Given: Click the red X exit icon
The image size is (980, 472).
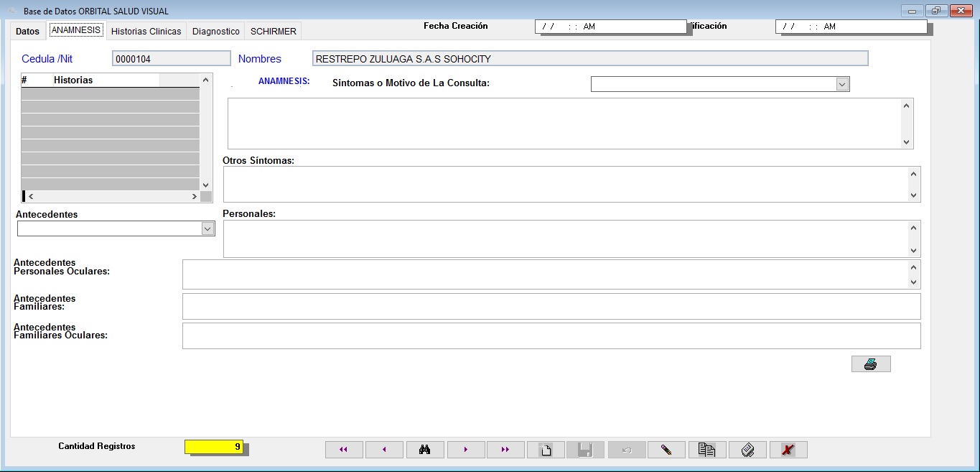Looking at the screenshot, I should click(788, 450).
